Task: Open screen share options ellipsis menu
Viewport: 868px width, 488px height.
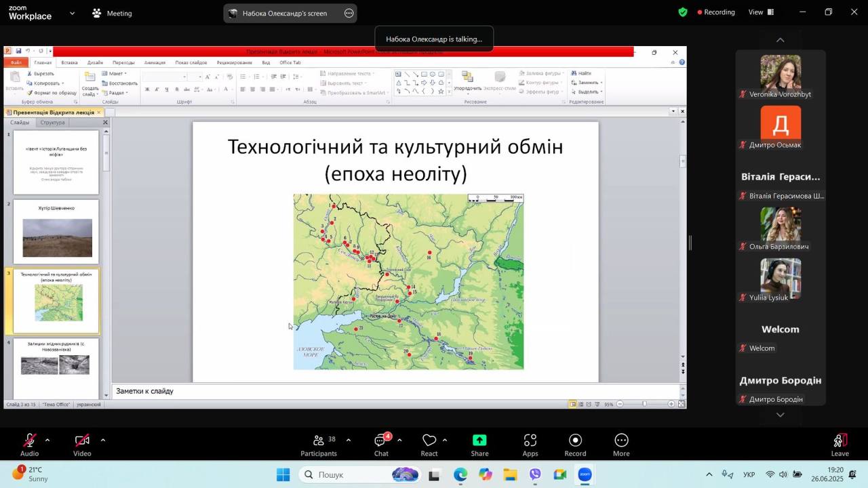Action: click(349, 13)
